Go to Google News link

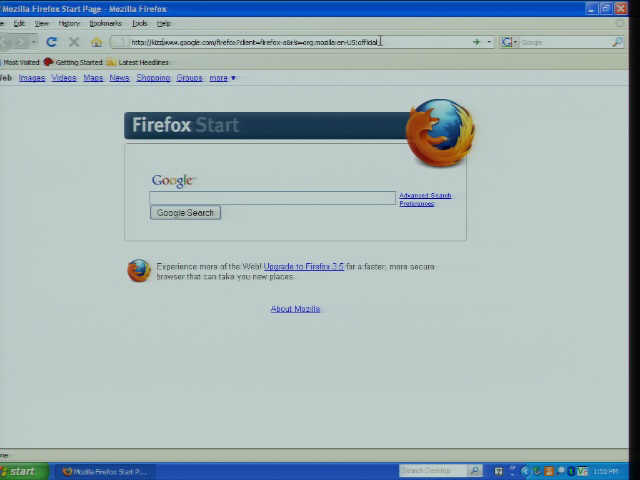(x=119, y=78)
